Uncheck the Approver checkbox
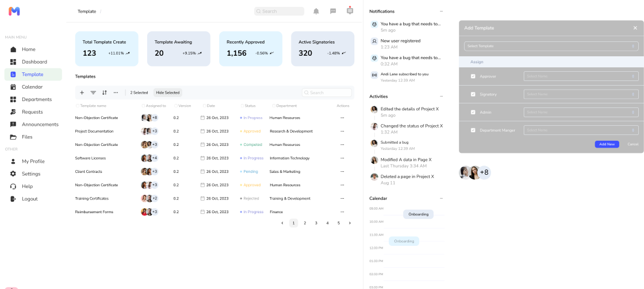Image resolution: width=644 pixels, height=289 pixels. click(473, 76)
